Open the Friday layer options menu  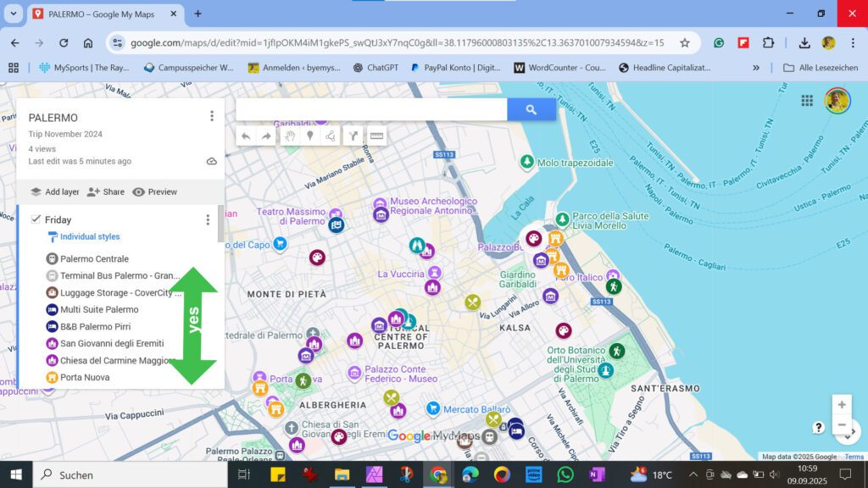click(x=208, y=219)
